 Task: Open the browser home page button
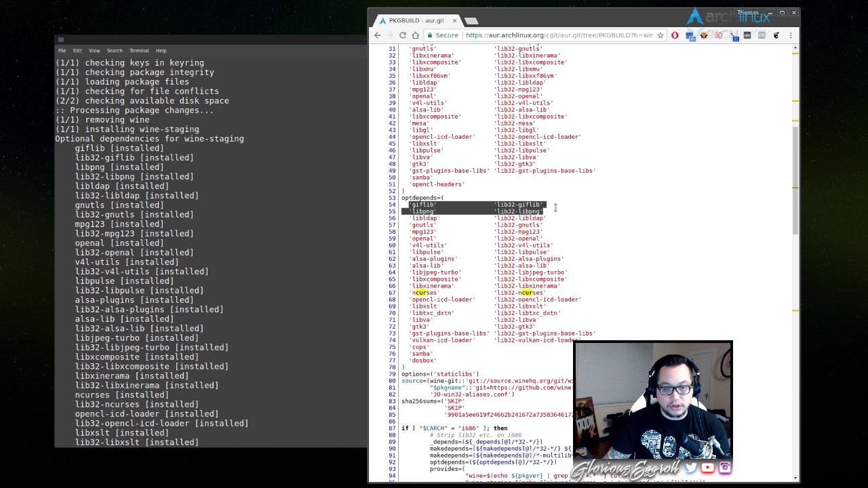tap(415, 35)
